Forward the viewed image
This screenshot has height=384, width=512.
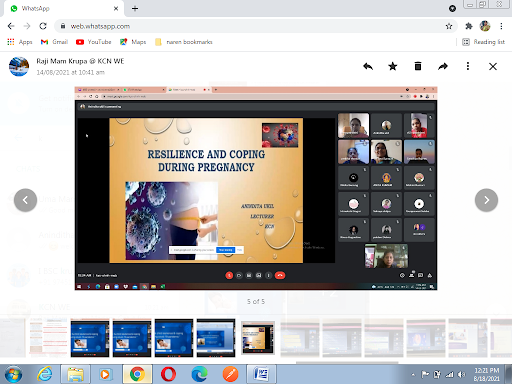pos(443,66)
